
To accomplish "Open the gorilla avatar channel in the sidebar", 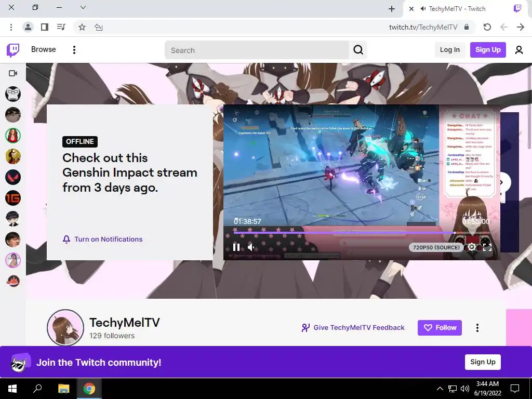I will pos(13,94).
